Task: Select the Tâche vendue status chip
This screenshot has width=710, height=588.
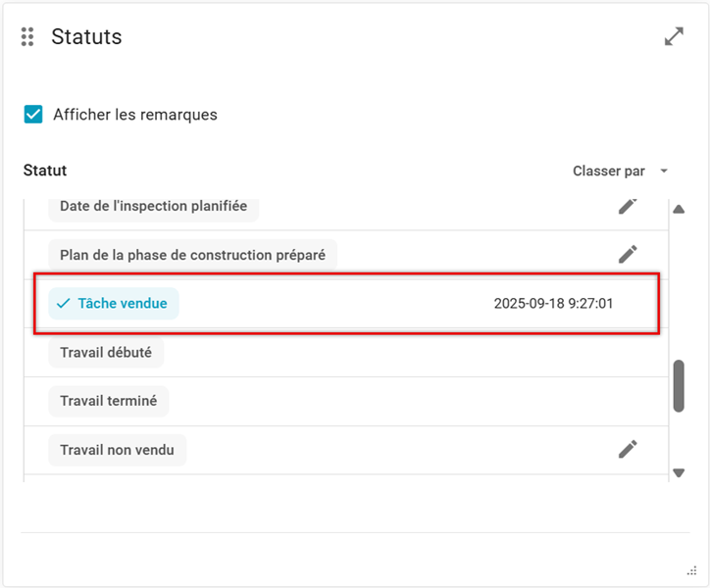Action: (x=114, y=304)
